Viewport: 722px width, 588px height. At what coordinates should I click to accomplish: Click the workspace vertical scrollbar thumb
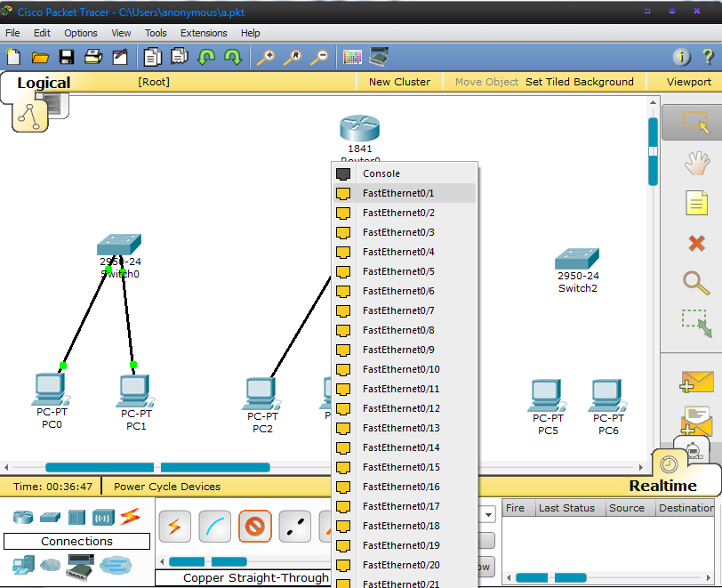[x=653, y=151]
